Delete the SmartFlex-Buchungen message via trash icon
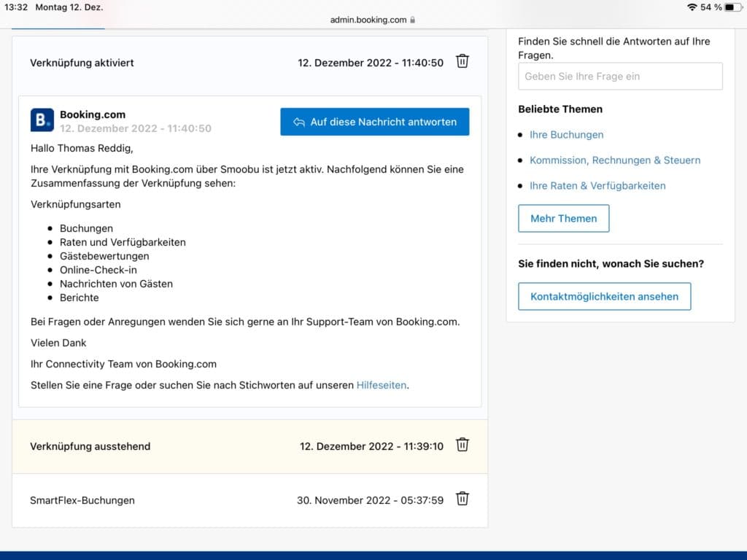This screenshot has width=747, height=560. coord(462,499)
